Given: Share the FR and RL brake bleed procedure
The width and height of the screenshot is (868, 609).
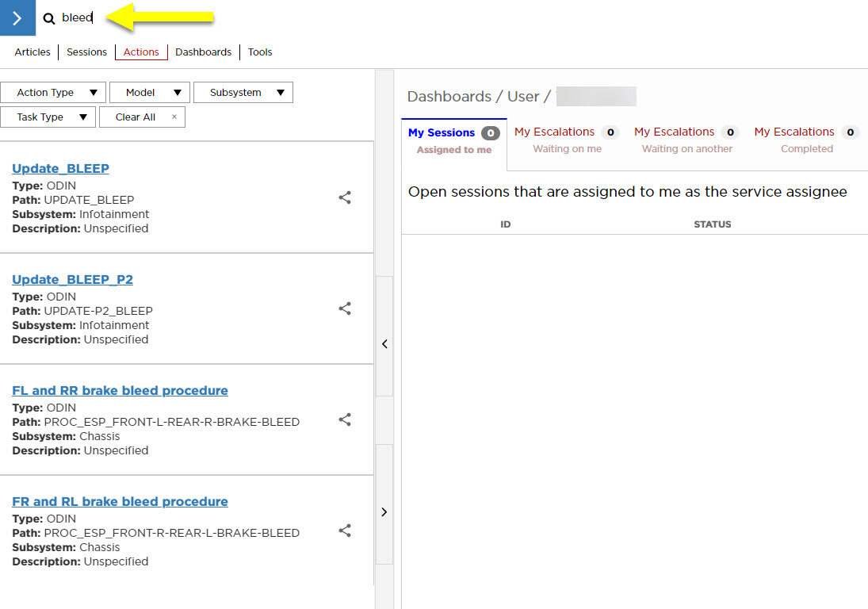Looking at the screenshot, I should (345, 530).
